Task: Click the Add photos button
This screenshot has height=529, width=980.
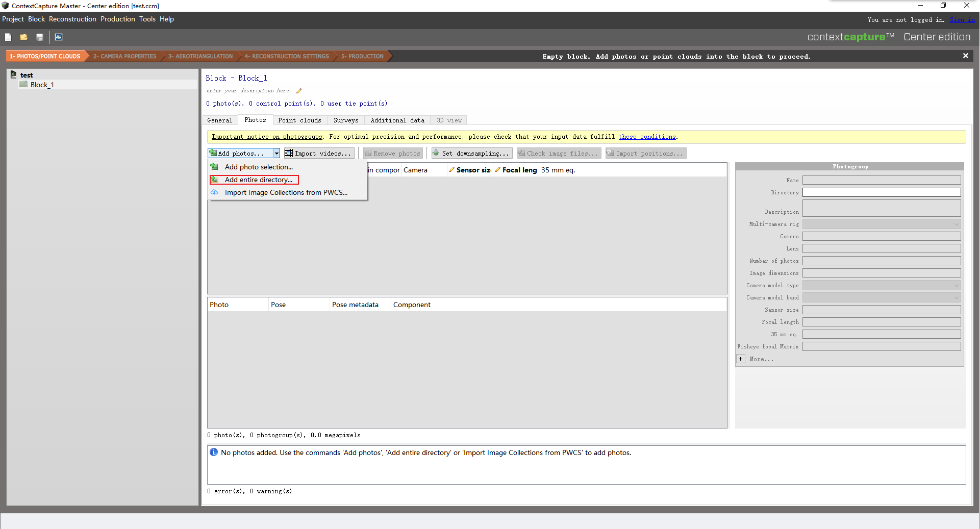Action: [240, 153]
